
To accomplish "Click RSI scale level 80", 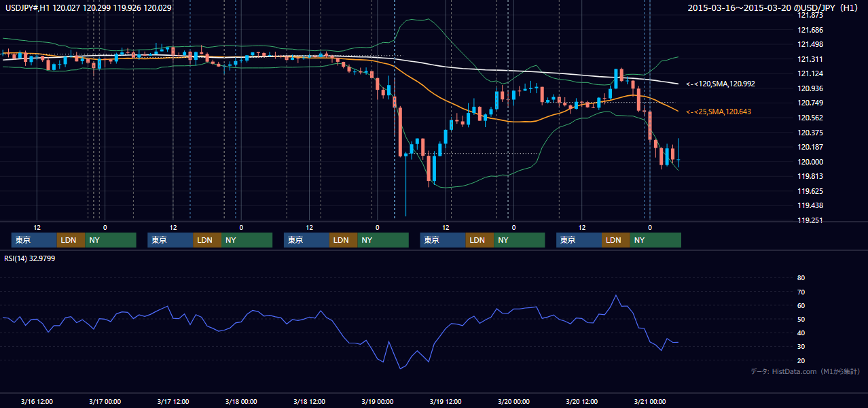I will (x=801, y=278).
